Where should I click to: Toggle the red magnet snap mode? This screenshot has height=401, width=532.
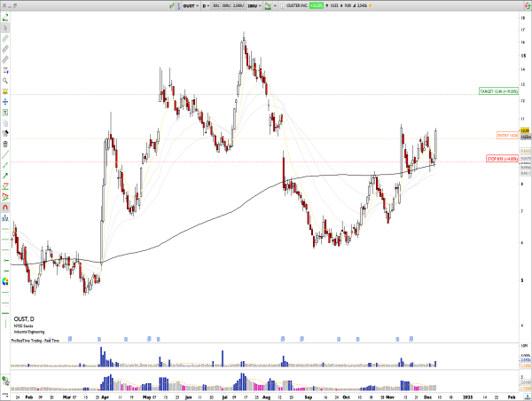[5, 208]
